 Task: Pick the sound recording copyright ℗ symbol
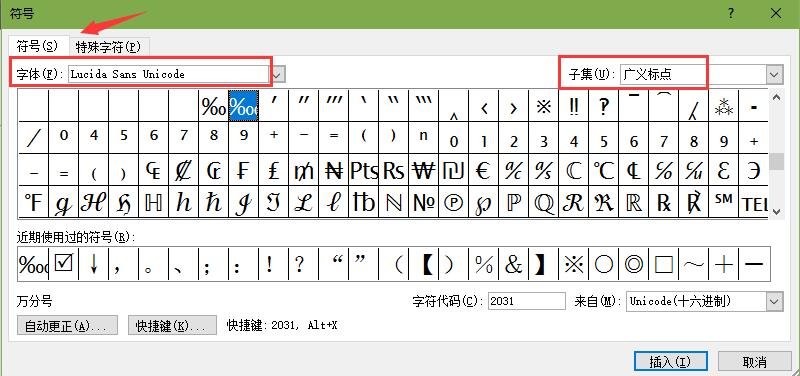click(453, 203)
